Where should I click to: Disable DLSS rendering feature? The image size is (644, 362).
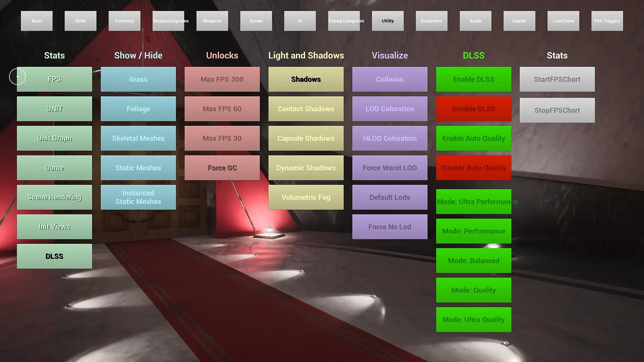474,109
